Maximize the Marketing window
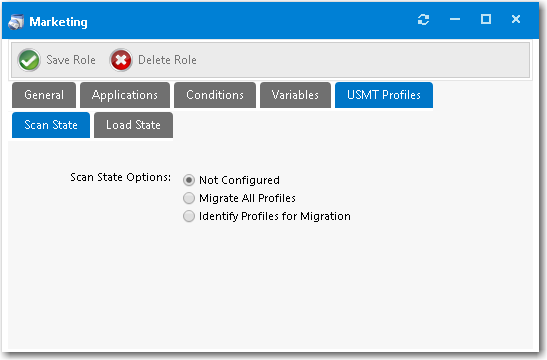 (486, 19)
